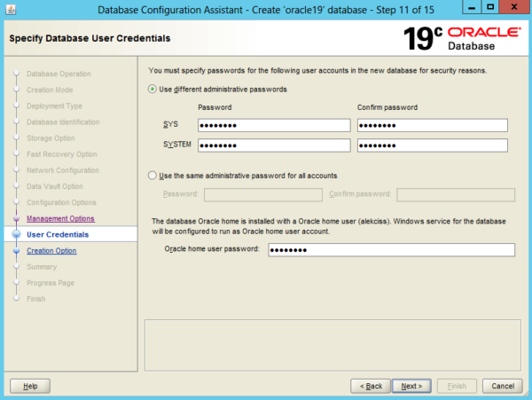Click the Next button
Screen dimensions: 532x400
(411, 386)
